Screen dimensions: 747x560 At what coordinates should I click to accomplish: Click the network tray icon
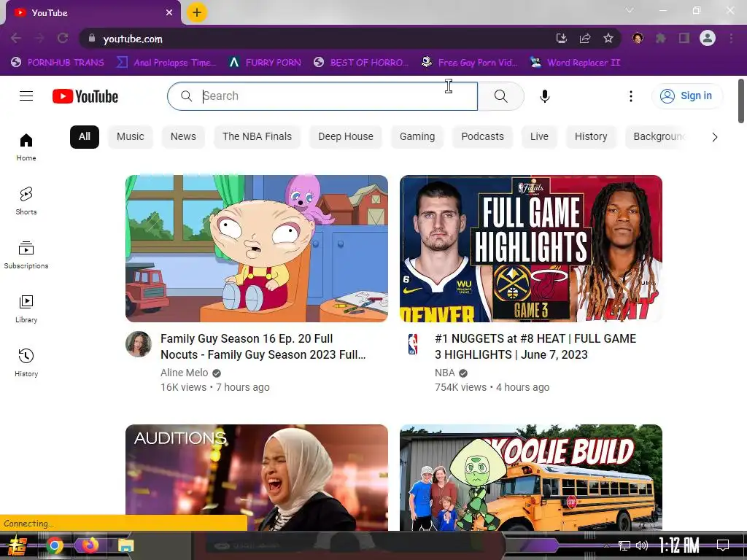tap(624, 545)
